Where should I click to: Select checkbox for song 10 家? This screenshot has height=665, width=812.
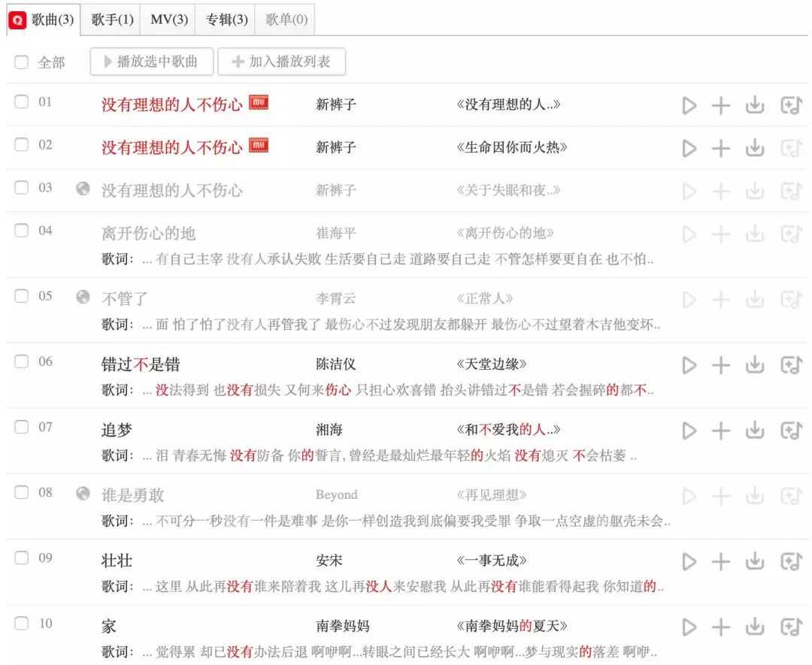click(x=21, y=623)
